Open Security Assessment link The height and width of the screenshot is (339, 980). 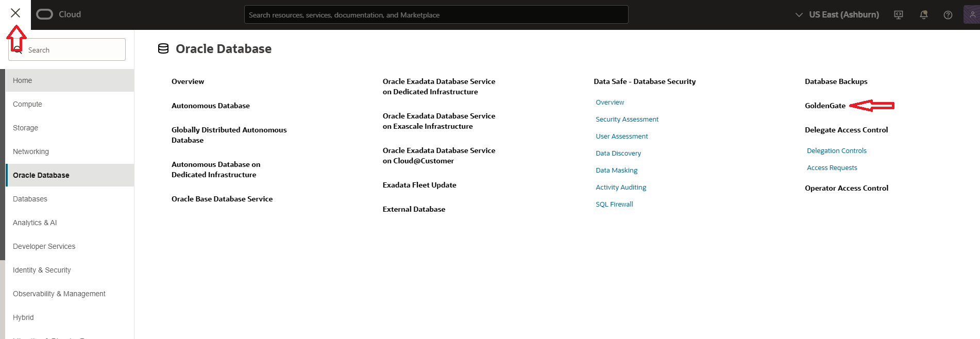click(x=627, y=120)
